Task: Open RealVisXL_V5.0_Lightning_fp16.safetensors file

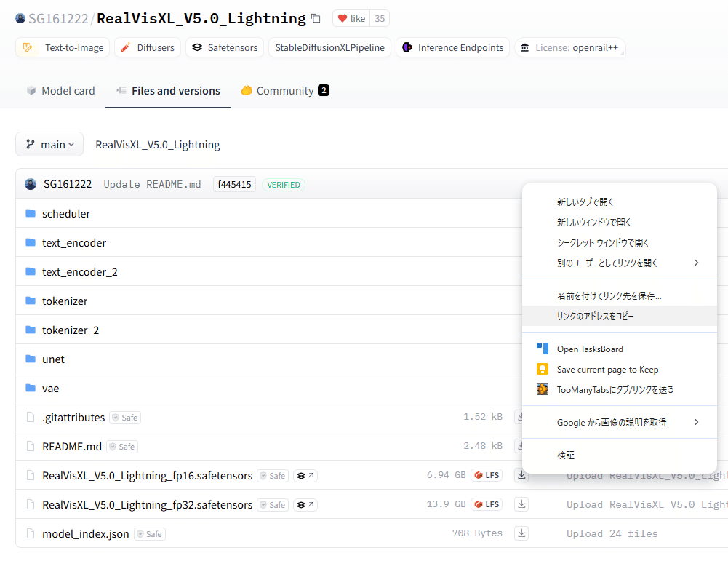Action: (147, 476)
